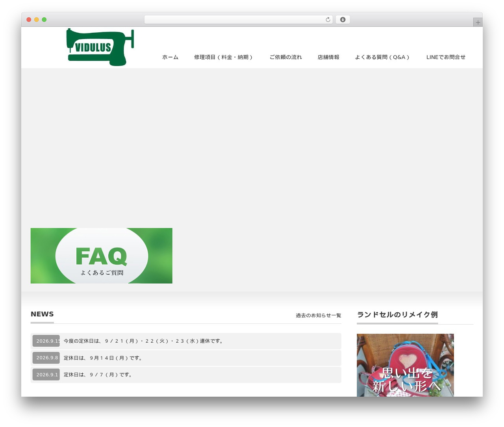Click the VIDULUS sewing machine logo

click(x=100, y=47)
